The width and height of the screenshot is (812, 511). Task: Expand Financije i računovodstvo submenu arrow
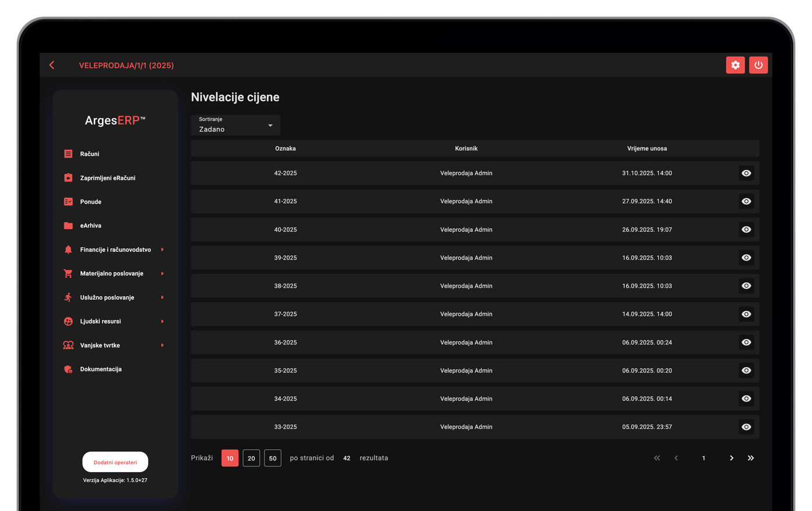coord(162,249)
